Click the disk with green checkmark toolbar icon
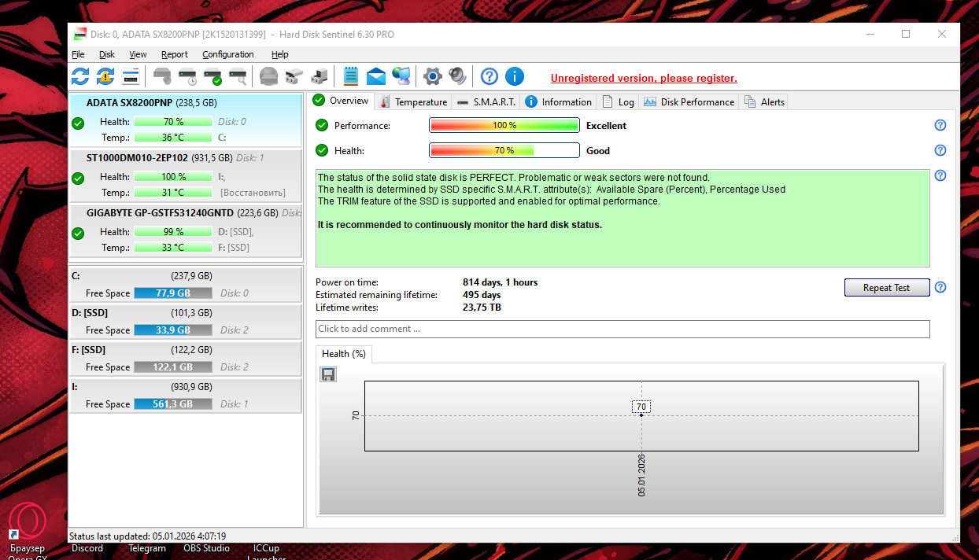Viewport: 979px width, 560px height. (212, 76)
